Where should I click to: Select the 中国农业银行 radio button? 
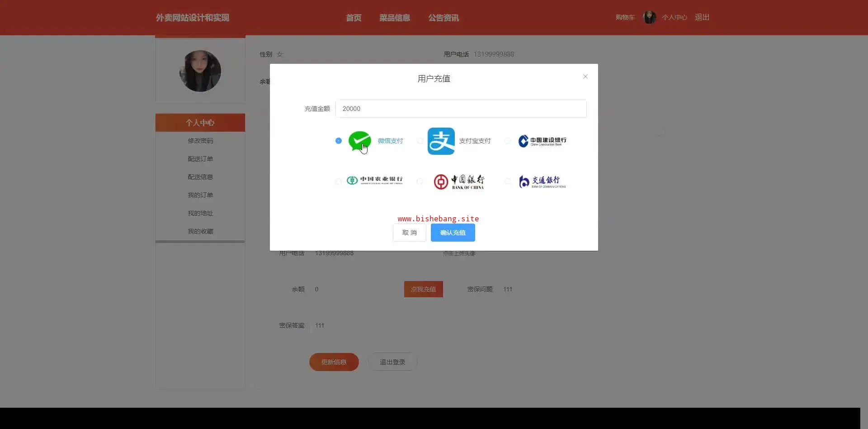point(339,181)
